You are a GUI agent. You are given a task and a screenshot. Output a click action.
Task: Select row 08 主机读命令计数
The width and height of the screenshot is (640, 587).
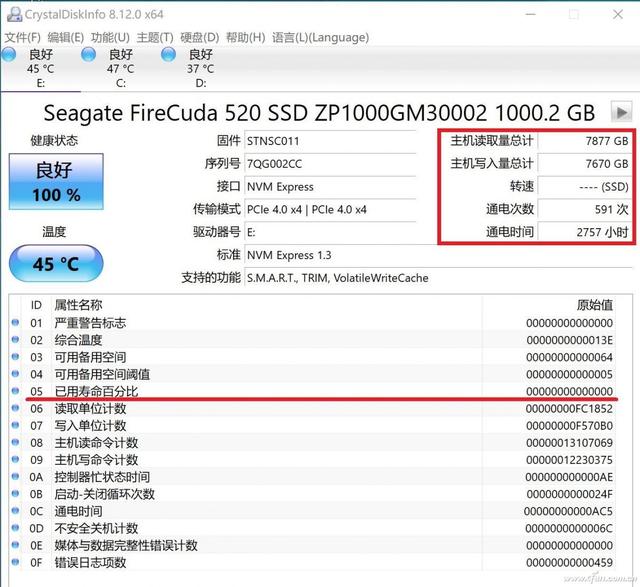(313, 443)
